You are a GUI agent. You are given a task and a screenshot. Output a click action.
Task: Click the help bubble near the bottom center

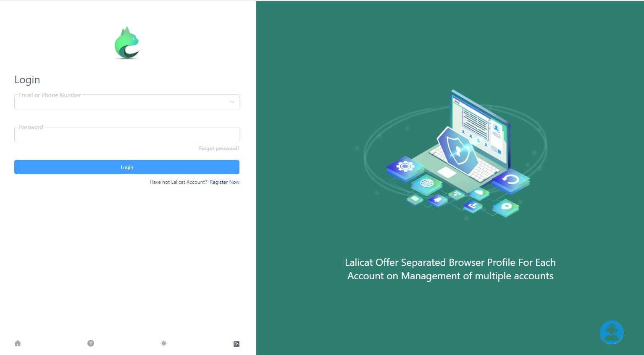click(x=90, y=343)
